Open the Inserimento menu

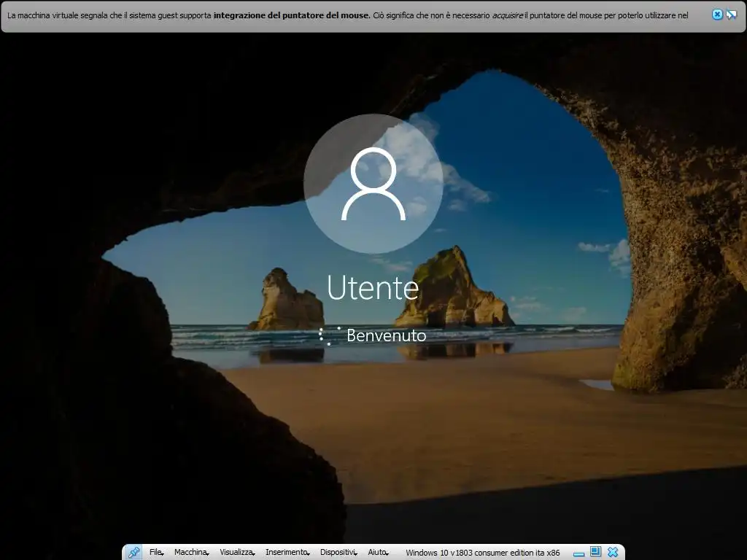(x=287, y=553)
